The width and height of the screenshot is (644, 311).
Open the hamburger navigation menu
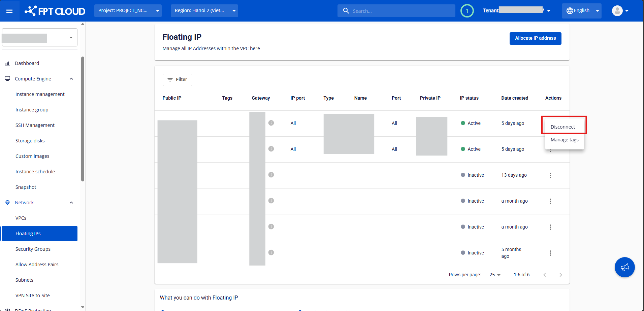(9, 11)
